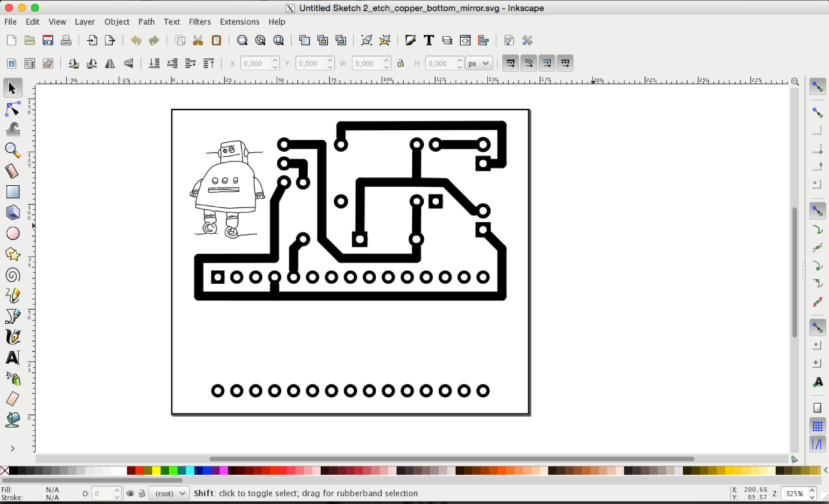Open the XML editor
The width and height of the screenshot is (829, 504).
click(x=465, y=40)
